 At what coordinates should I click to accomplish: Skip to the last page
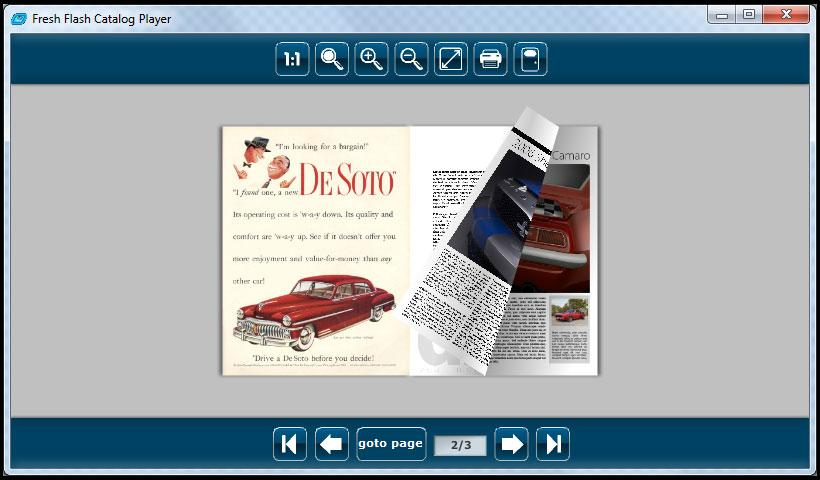coord(553,444)
